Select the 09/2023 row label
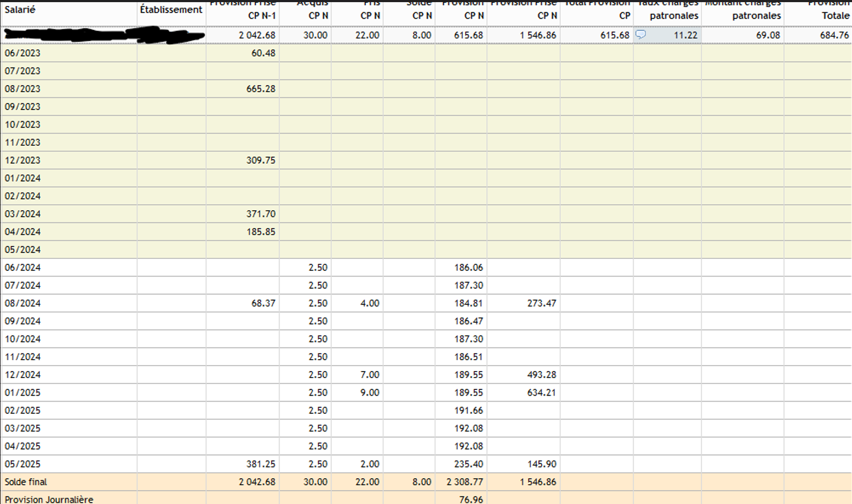 click(23, 107)
